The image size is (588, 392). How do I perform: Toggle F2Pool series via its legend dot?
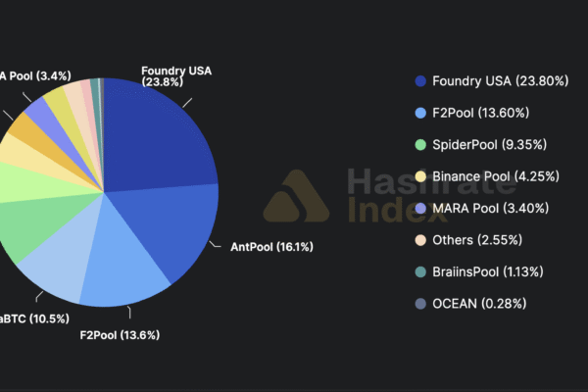click(x=420, y=113)
